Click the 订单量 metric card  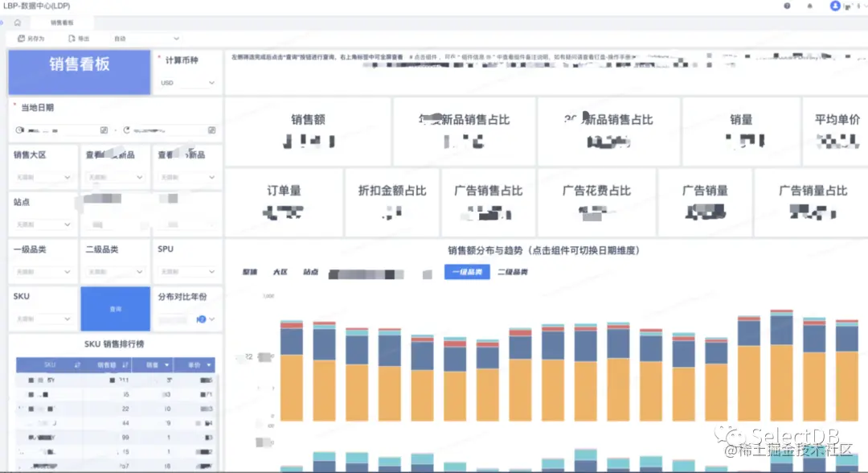point(284,203)
